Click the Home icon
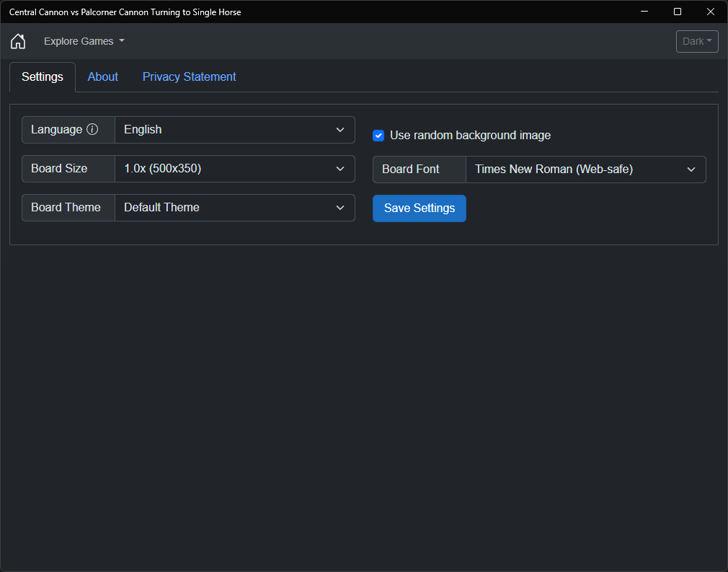Viewport: 728px width, 572px height. [x=18, y=41]
